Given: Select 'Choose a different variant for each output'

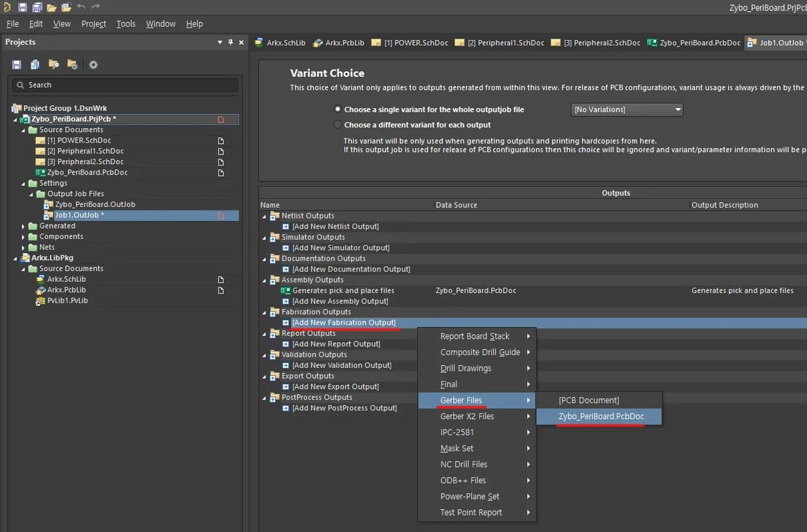Looking at the screenshot, I should point(338,125).
